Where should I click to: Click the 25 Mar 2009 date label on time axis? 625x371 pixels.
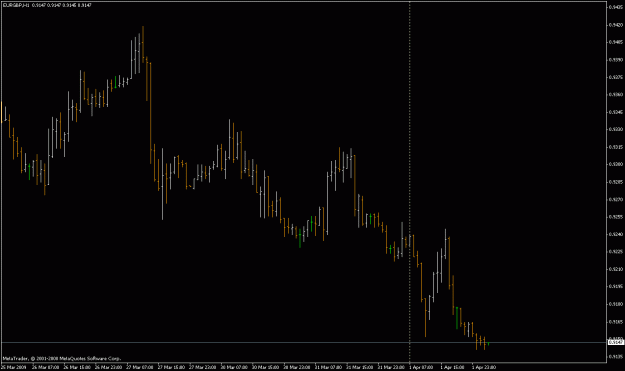(x=14, y=367)
